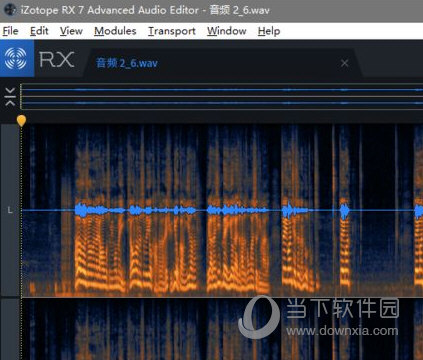Open the Transport menu

point(172,31)
